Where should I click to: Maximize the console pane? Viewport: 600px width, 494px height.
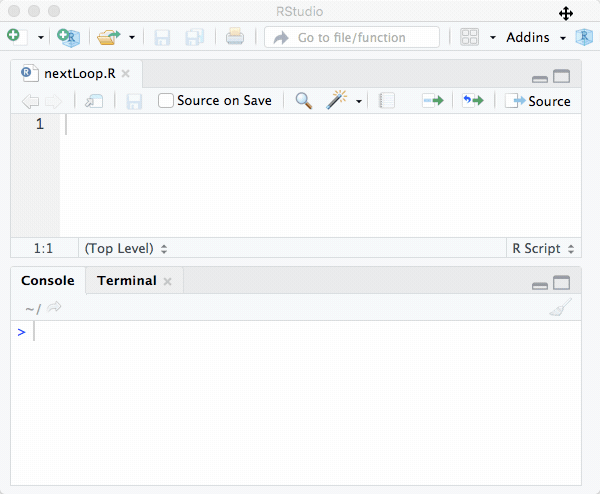click(561, 283)
